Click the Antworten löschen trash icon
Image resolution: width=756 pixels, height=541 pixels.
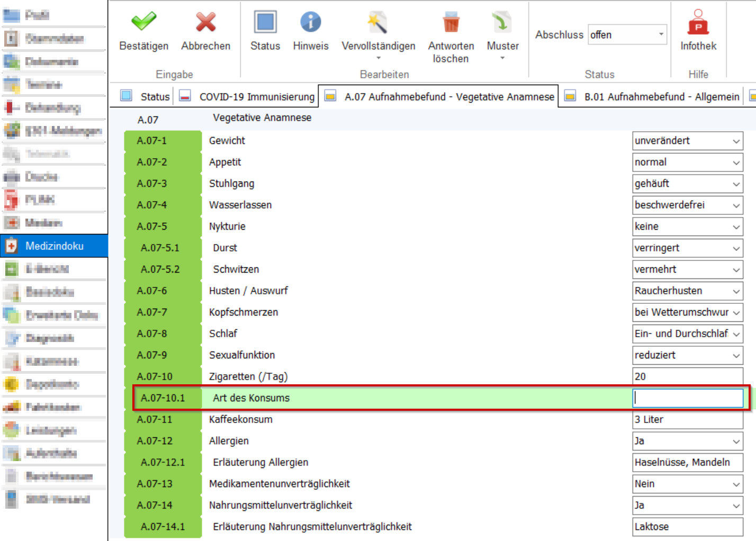tap(451, 23)
